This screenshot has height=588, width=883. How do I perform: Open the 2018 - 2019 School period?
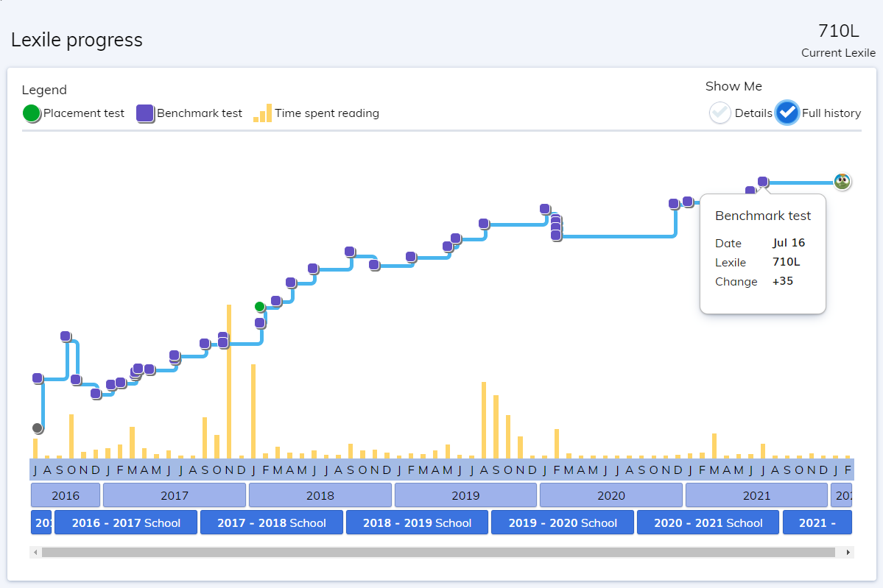pyautogui.click(x=417, y=523)
